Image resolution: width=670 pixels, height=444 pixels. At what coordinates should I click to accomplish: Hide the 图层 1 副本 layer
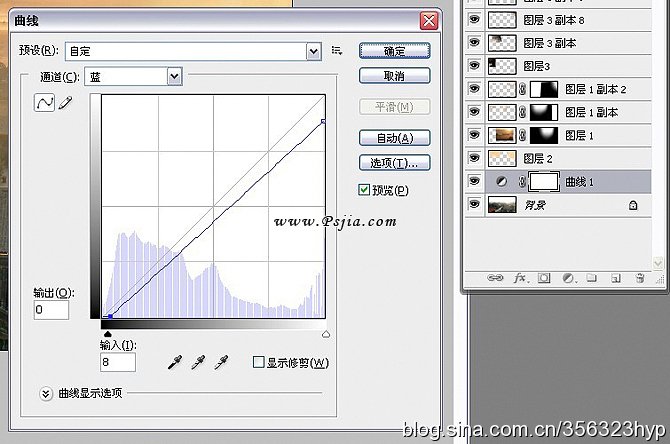click(474, 112)
